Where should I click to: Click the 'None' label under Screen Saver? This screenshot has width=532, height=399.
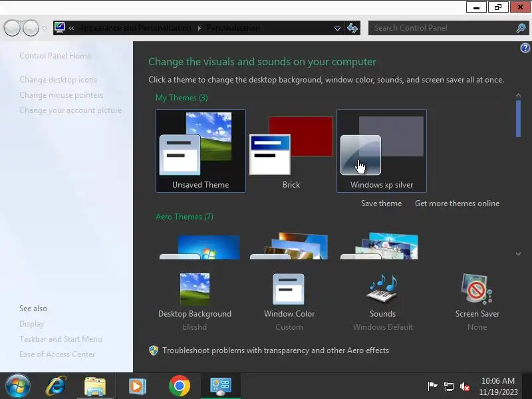pyautogui.click(x=477, y=327)
